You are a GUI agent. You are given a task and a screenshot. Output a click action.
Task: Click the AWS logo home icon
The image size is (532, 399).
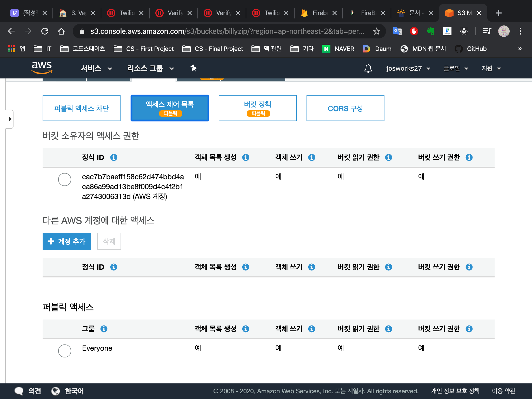[x=42, y=68]
